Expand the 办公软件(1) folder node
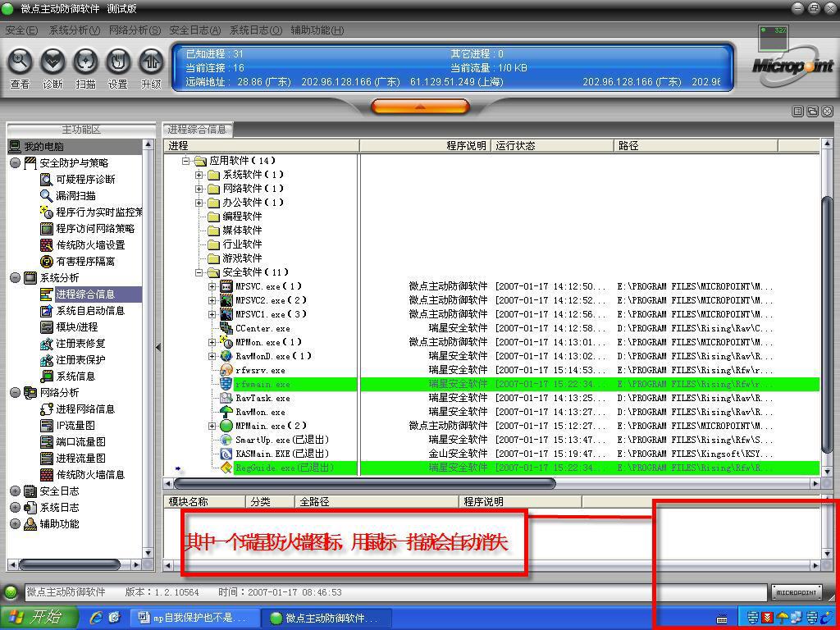The image size is (840, 630). pyautogui.click(x=199, y=203)
